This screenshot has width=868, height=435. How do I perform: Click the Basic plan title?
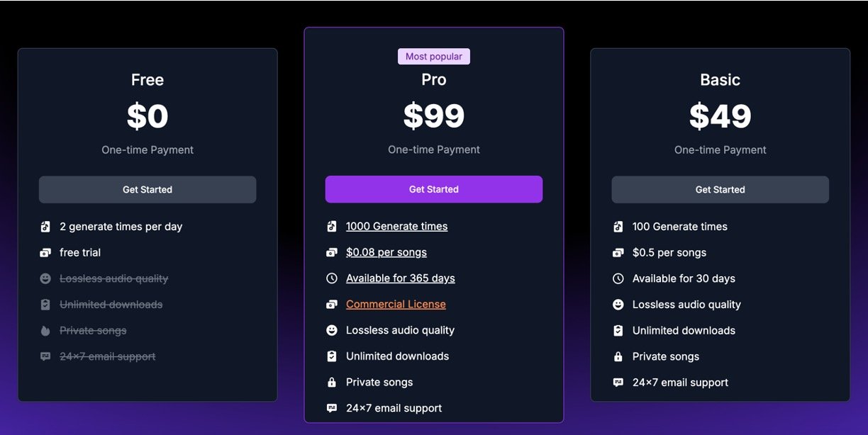pyautogui.click(x=720, y=80)
